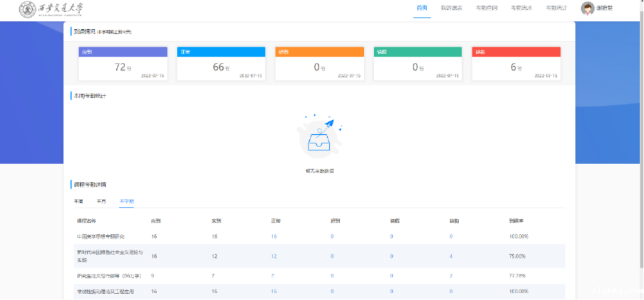Open the red 缺勤 card showing 6节
Screen dimensions: 644x300
pyautogui.click(x=516, y=63)
